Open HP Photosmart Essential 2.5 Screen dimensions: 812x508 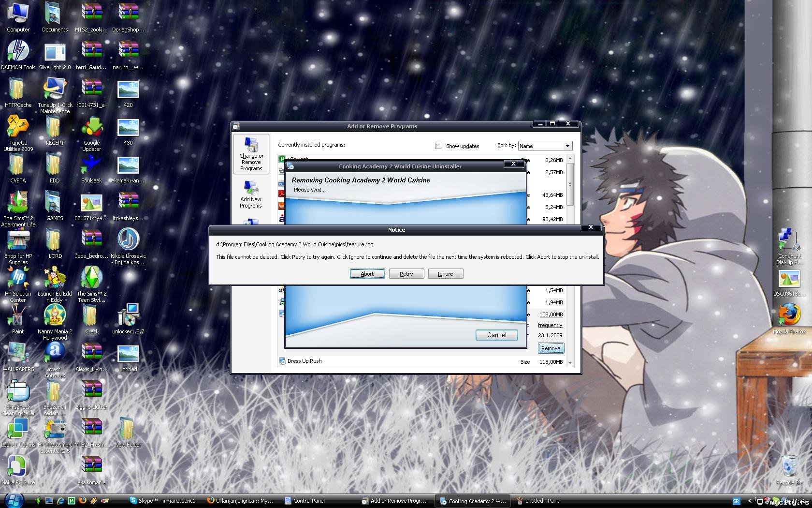click(x=55, y=435)
